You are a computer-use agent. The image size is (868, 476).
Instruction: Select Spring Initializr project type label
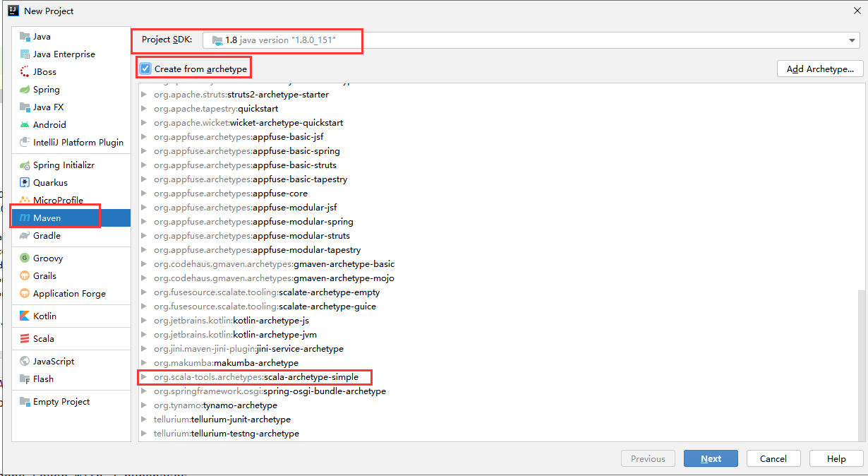click(64, 165)
